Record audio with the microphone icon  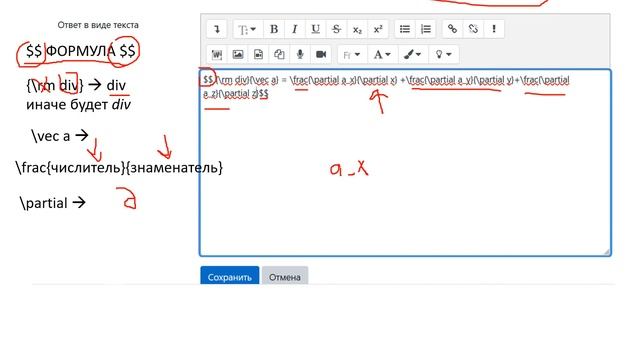pos(300,55)
